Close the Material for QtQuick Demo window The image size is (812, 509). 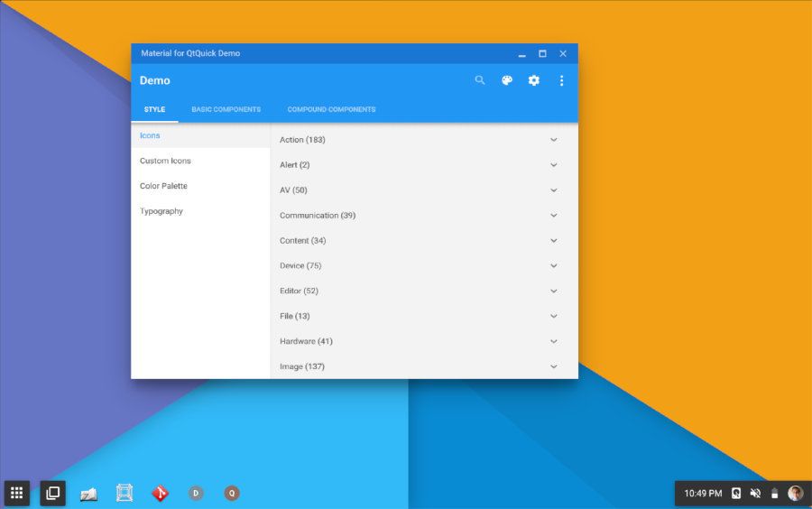pos(563,53)
